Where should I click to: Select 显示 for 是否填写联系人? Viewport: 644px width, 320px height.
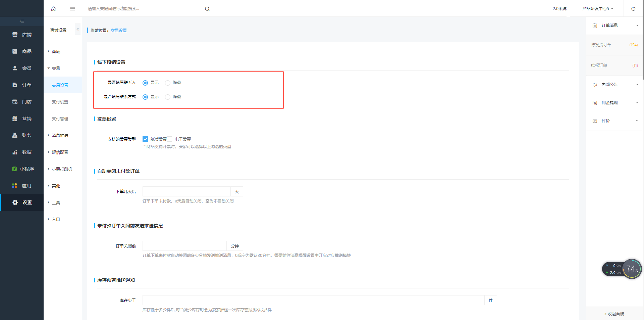[145, 83]
